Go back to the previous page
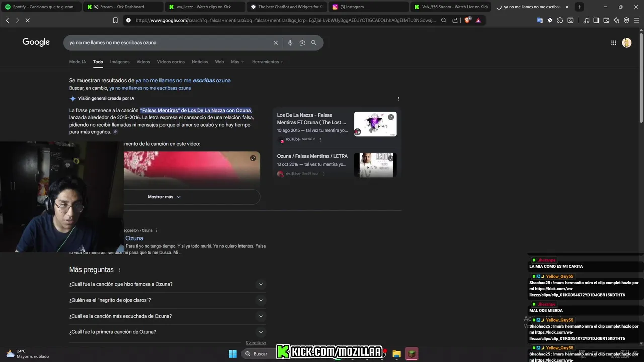This screenshot has width=644, height=362. coord(7,20)
